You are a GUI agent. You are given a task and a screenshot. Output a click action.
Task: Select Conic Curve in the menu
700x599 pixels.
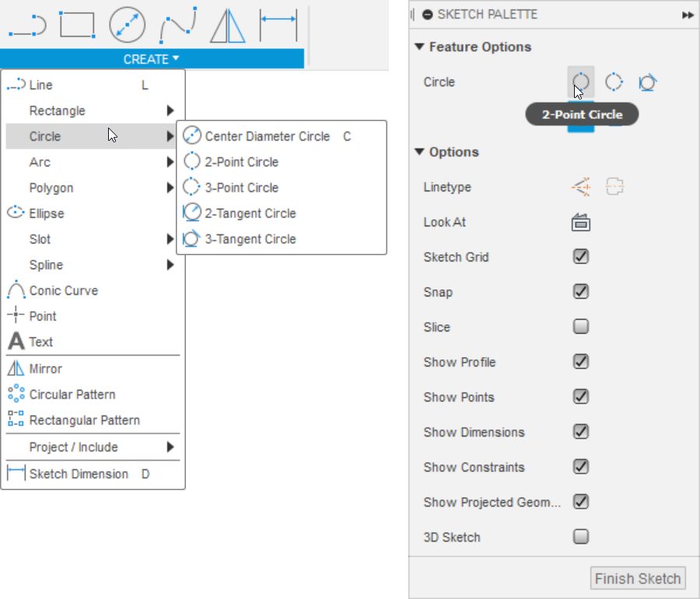[93, 291]
